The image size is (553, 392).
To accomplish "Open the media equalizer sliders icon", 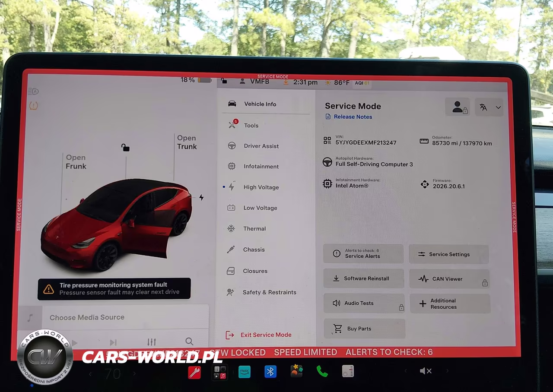I will 151,342.
